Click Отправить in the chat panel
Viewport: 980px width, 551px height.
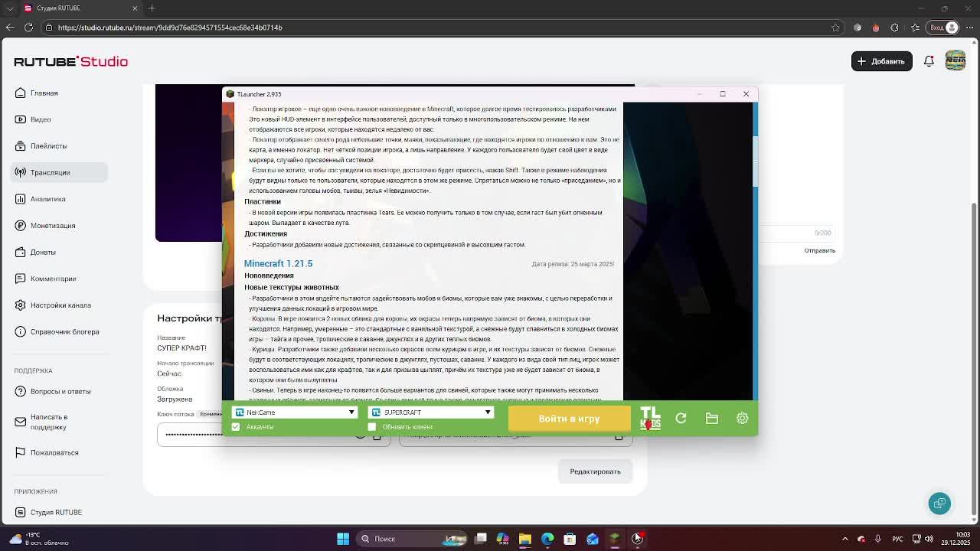coord(820,251)
